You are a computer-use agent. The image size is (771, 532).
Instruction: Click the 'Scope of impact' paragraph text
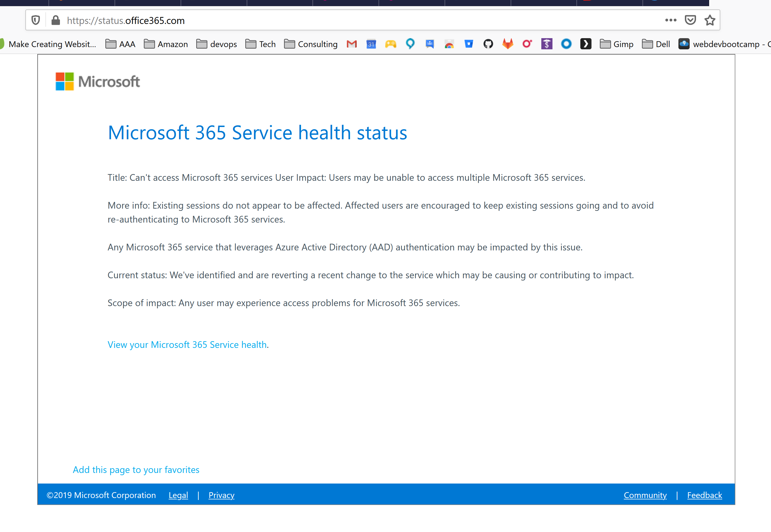point(283,303)
